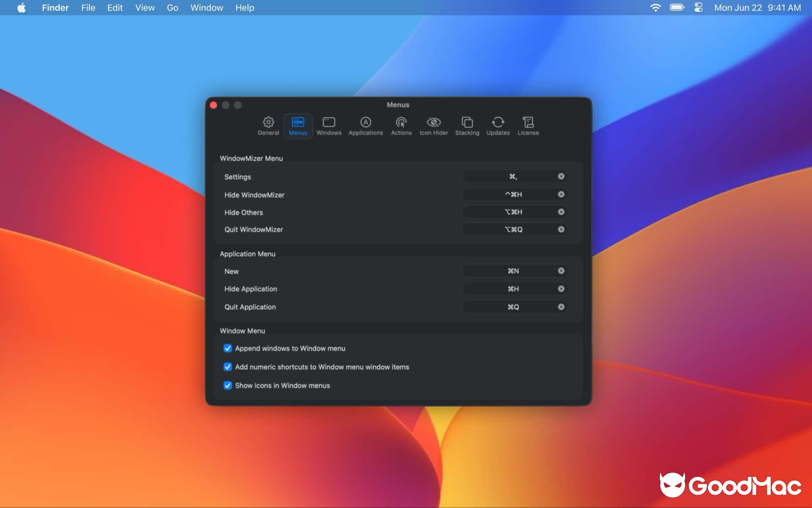Clear the Settings shortcut
The height and width of the screenshot is (508, 812).
point(561,177)
